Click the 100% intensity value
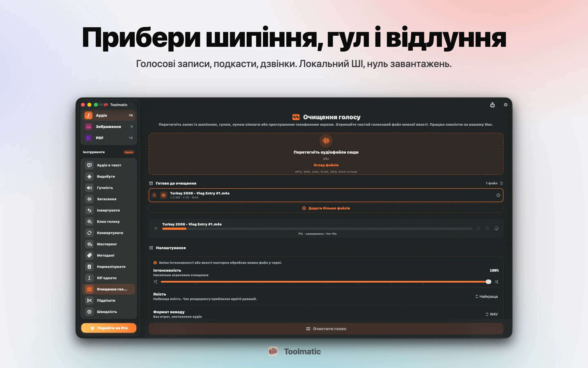 pos(494,270)
